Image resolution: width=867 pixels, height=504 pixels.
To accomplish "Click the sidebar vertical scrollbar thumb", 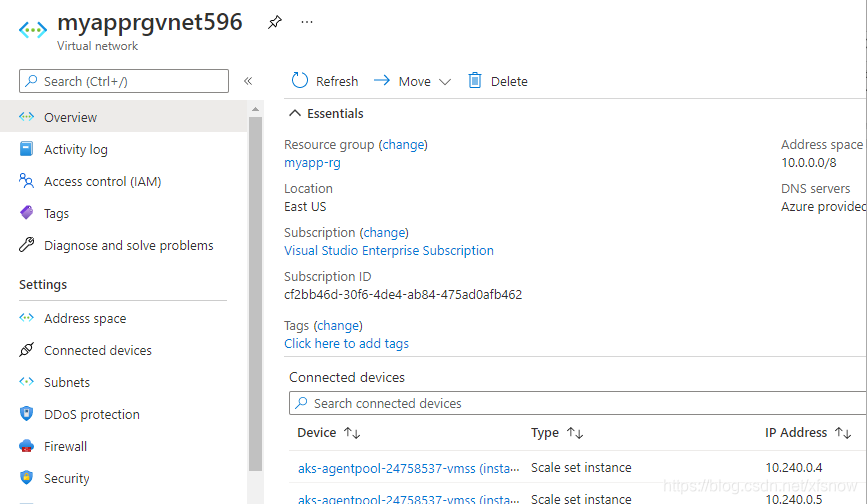I will (x=255, y=293).
